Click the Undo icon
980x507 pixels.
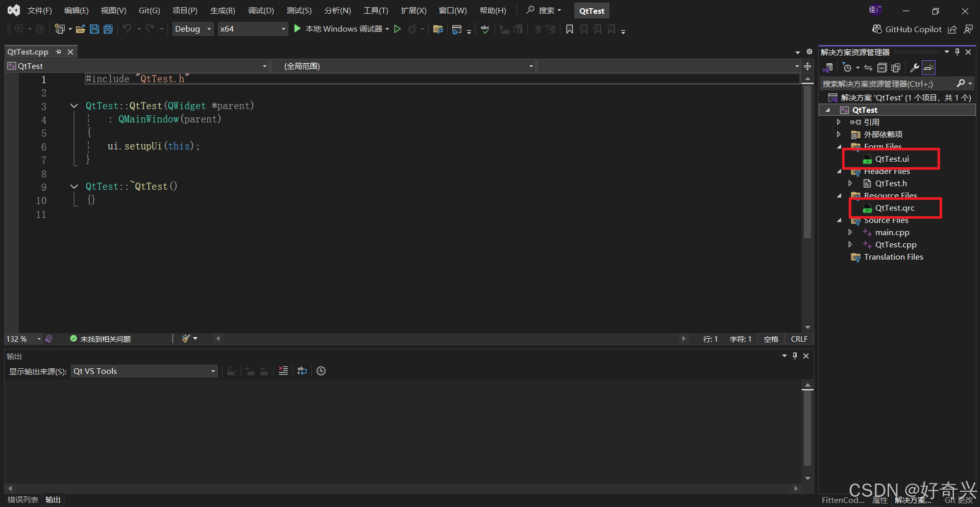click(127, 29)
